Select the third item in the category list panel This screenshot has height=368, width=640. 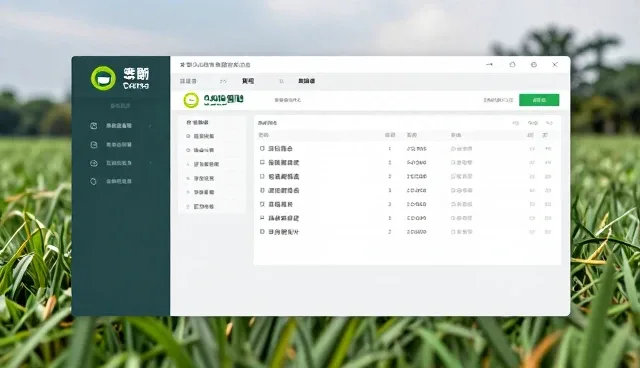203,164
